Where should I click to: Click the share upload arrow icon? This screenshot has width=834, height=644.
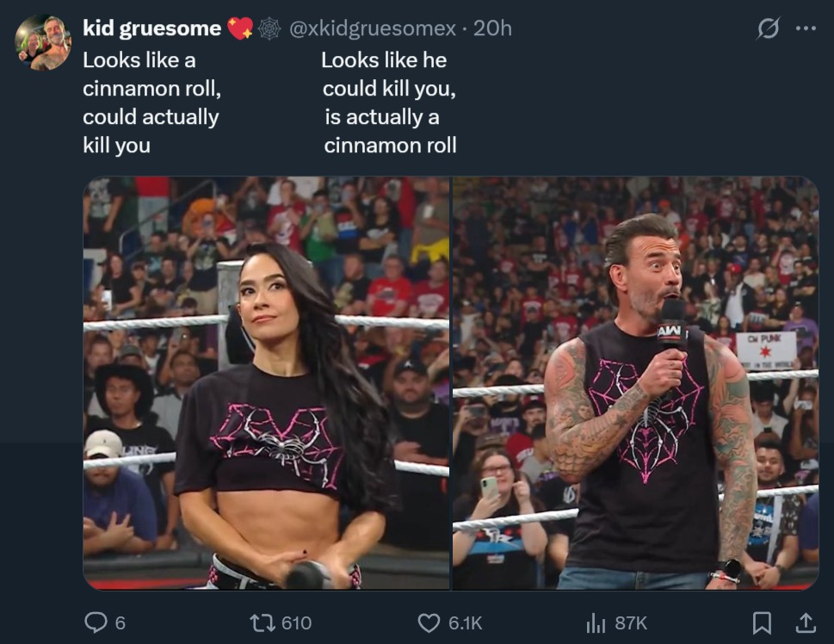(806, 622)
